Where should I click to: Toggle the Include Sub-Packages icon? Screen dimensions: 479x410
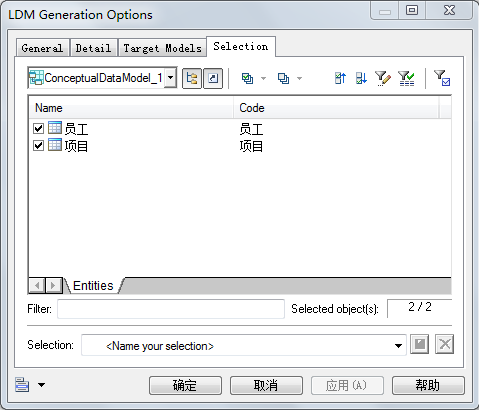pos(192,79)
